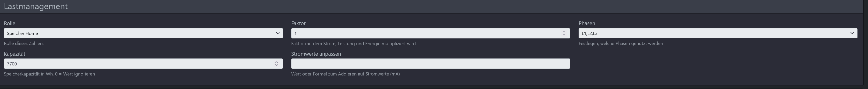
Task: Select the Lastmanagement section header
Action: click(36, 6)
